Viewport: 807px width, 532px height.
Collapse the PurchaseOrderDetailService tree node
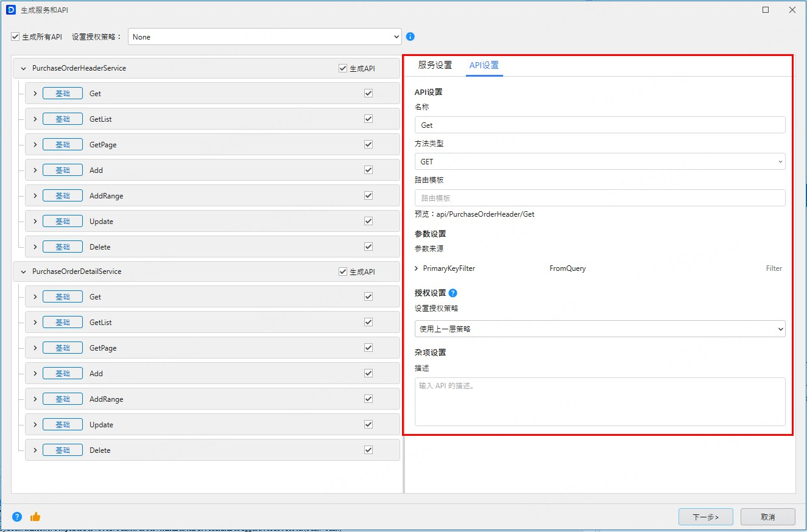[x=24, y=271]
